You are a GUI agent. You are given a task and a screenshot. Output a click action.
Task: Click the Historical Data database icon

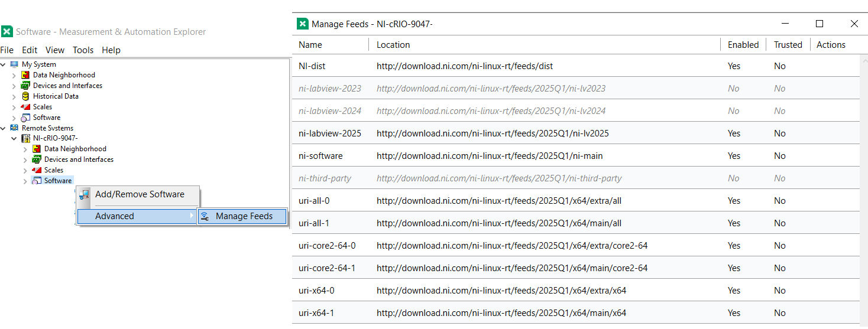click(25, 96)
